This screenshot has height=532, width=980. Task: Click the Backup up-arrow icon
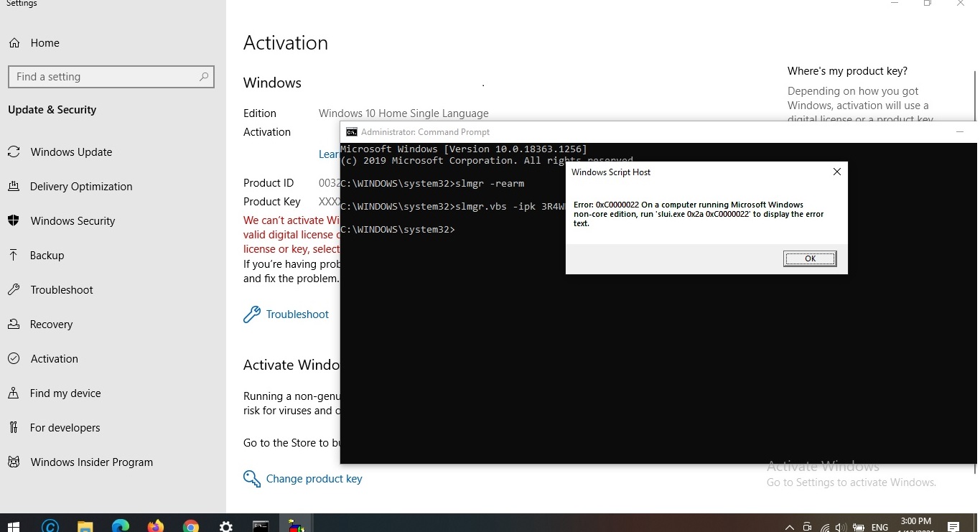tap(14, 255)
